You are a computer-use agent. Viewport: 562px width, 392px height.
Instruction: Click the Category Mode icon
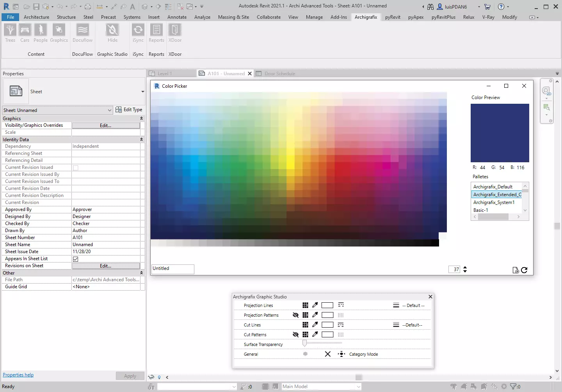(x=341, y=354)
